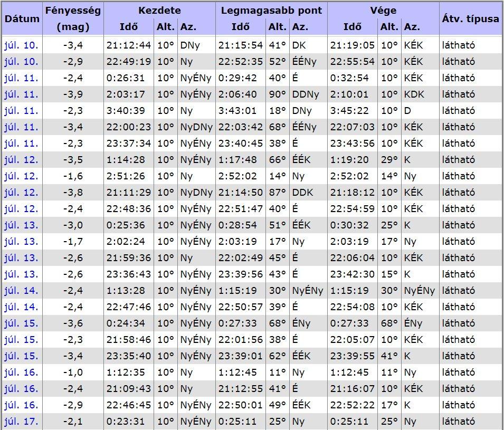The image size is (504, 430).
Task: Click the Legmagasabb pont header
Action: (x=271, y=11)
